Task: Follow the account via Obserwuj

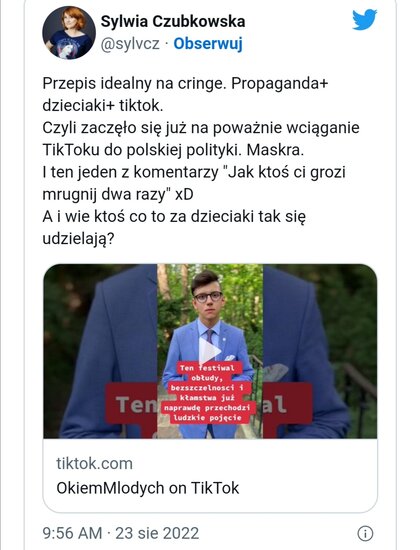Action: pyautogui.click(x=208, y=43)
